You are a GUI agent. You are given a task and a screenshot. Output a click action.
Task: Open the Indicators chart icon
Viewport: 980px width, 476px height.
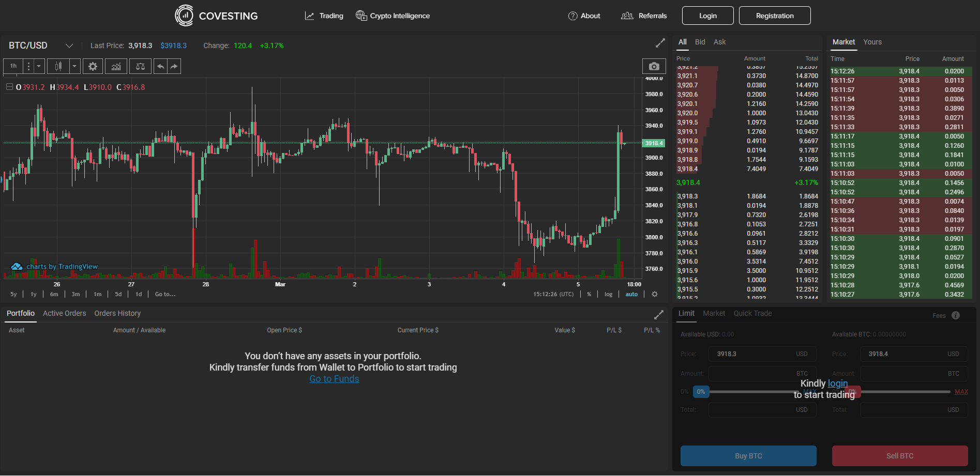[116, 66]
